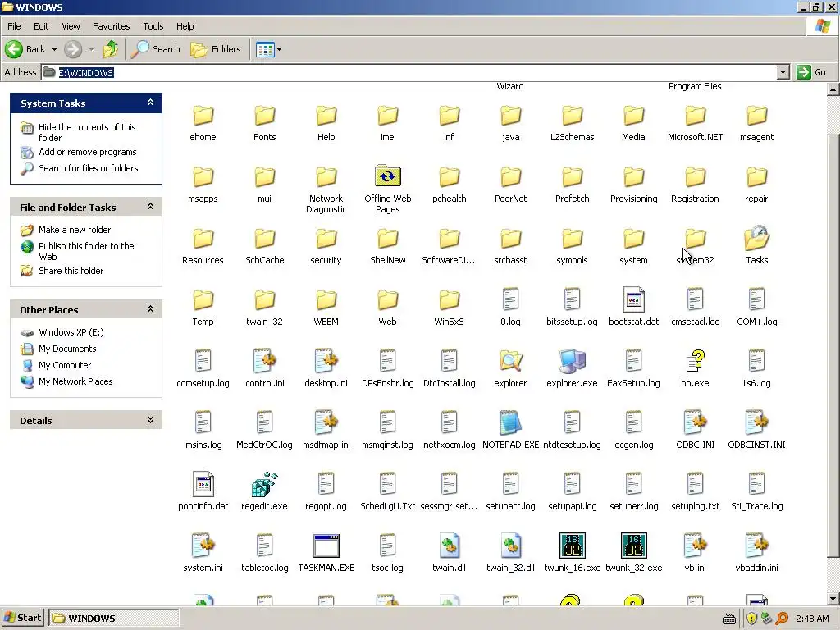Open the Back history dropdown arrow

tap(54, 49)
